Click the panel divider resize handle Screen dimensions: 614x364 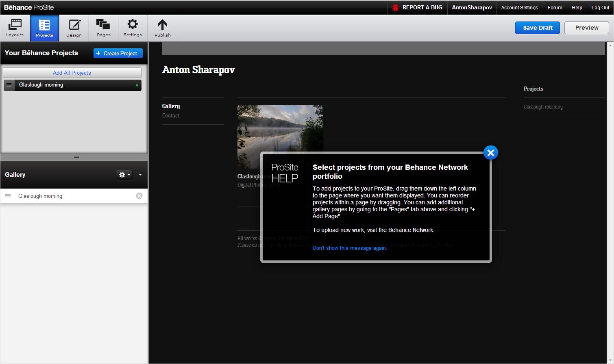coord(76,157)
